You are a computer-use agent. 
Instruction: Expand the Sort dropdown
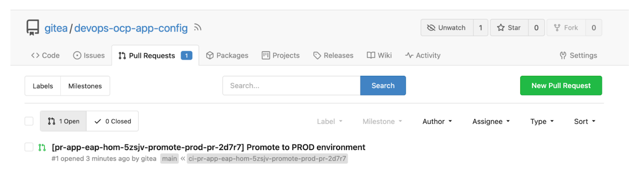585,122
